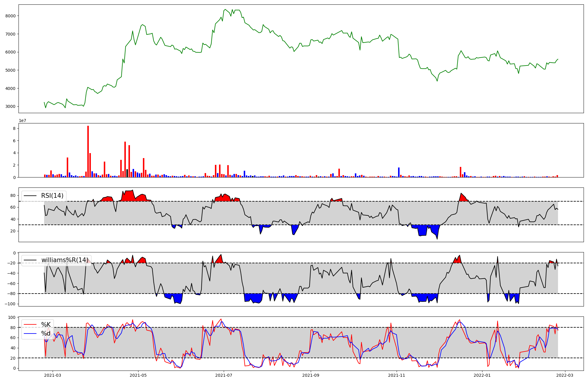
Task: Click the -60 Williams %R axis label
Action: pyautogui.click(x=11, y=284)
